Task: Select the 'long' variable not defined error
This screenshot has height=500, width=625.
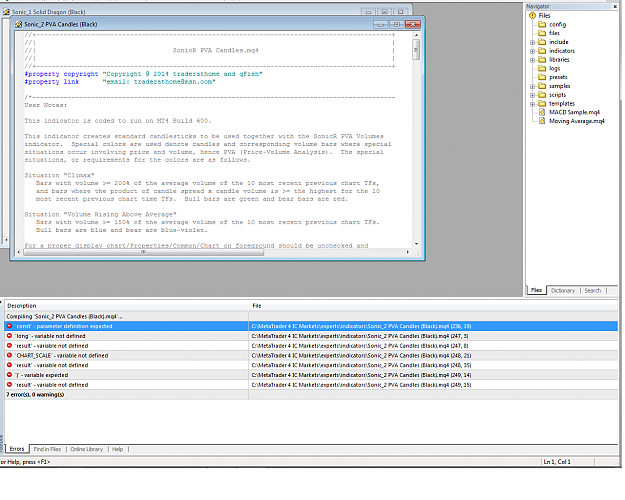Action: tap(311, 336)
